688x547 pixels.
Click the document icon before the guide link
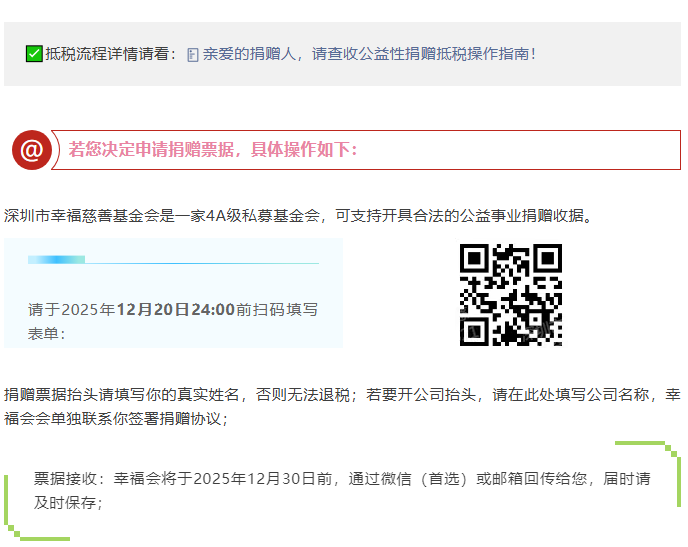point(193,54)
